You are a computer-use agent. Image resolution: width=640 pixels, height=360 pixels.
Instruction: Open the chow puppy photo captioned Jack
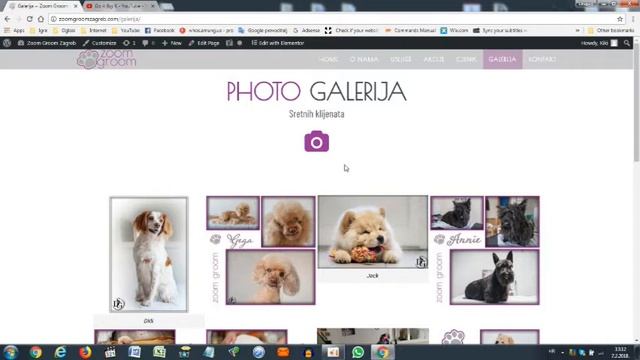pyautogui.click(x=373, y=231)
